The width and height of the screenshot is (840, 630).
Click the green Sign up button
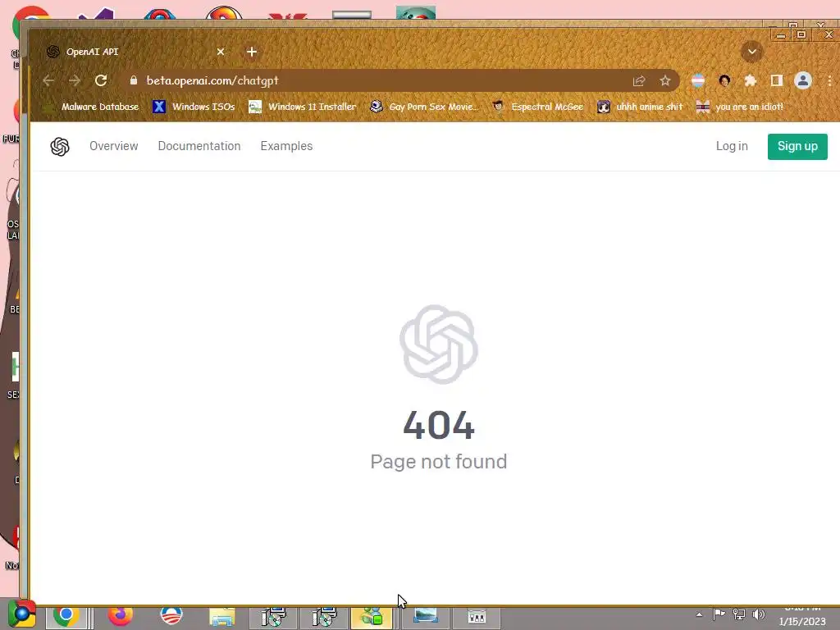[x=797, y=146]
